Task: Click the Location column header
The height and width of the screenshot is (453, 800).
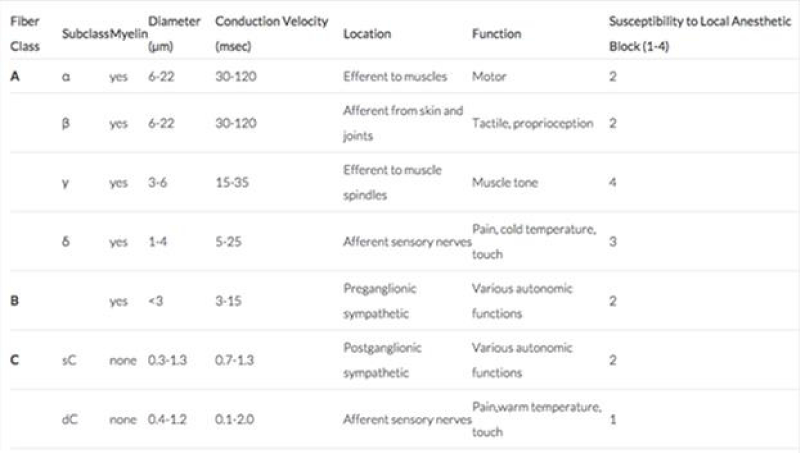Action: coord(367,34)
